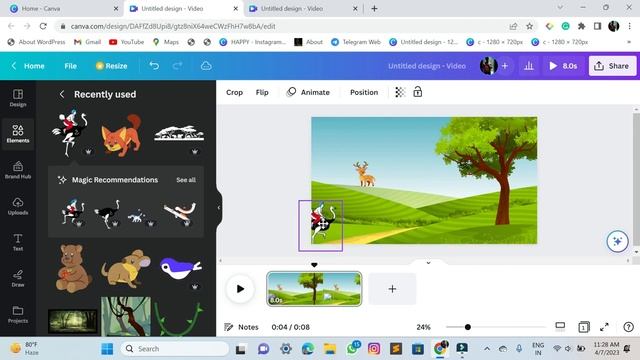Click See all Magic Recommendations

click(x=186, y=180)
